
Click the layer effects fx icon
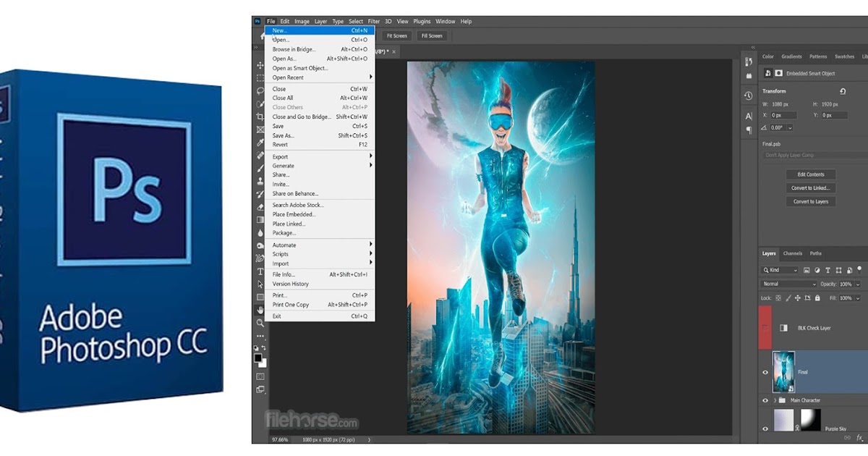[859, 437]
